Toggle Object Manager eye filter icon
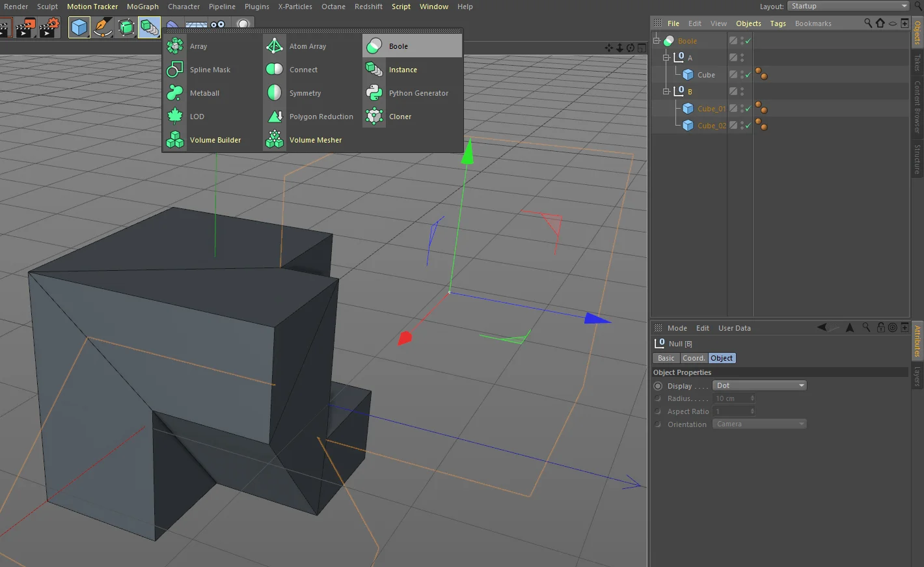924x567 pixels. [893, 23]
